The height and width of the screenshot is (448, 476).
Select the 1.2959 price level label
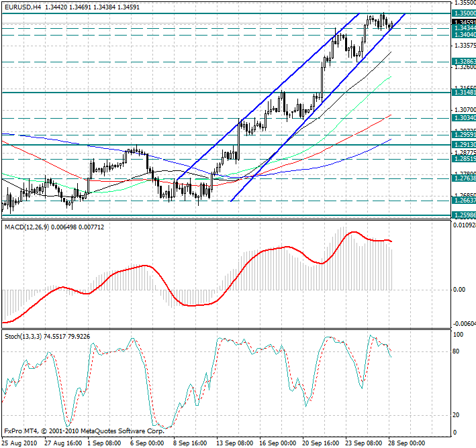[464, 134]
